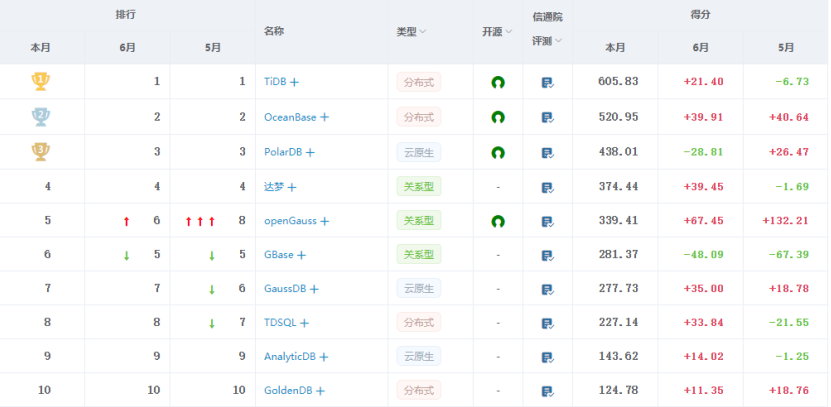The height and width of the screenshot is (407, 831).
Task: Click the bronze third-place trophy icon
Action: (40, 152)
